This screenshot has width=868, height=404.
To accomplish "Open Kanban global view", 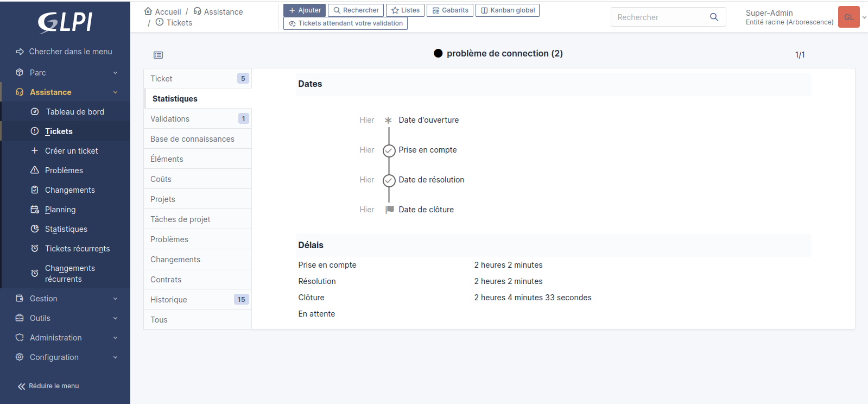I will (507, 10).
